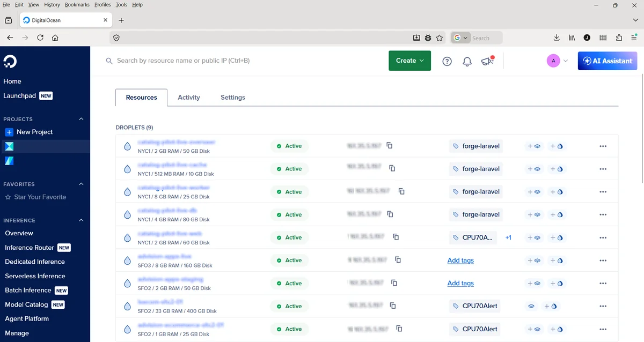
Task: Open Launchpad in the sidebar
Action: click(20, 96)
